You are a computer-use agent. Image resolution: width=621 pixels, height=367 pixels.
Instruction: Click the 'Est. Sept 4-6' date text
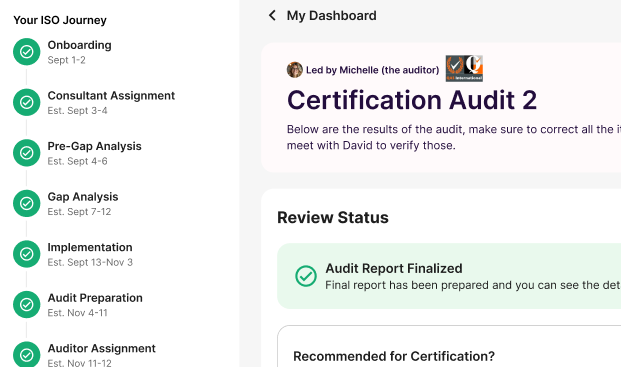(x=77, y=161)
